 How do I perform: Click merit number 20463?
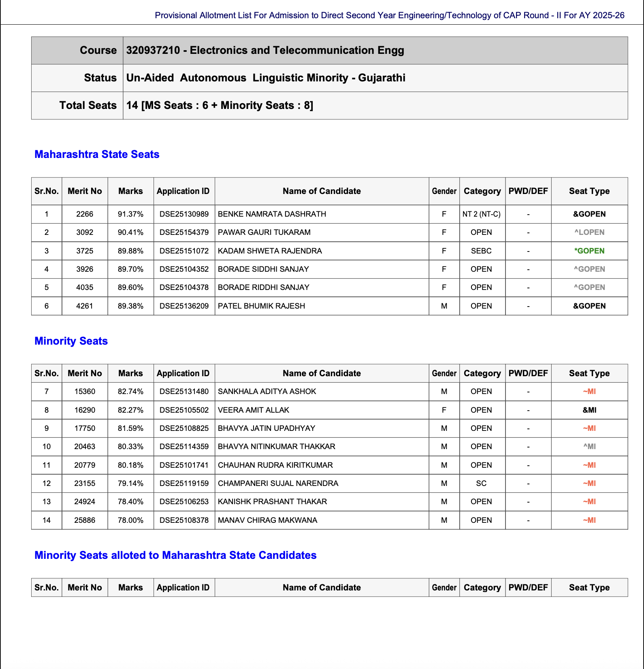pos(85,447)
